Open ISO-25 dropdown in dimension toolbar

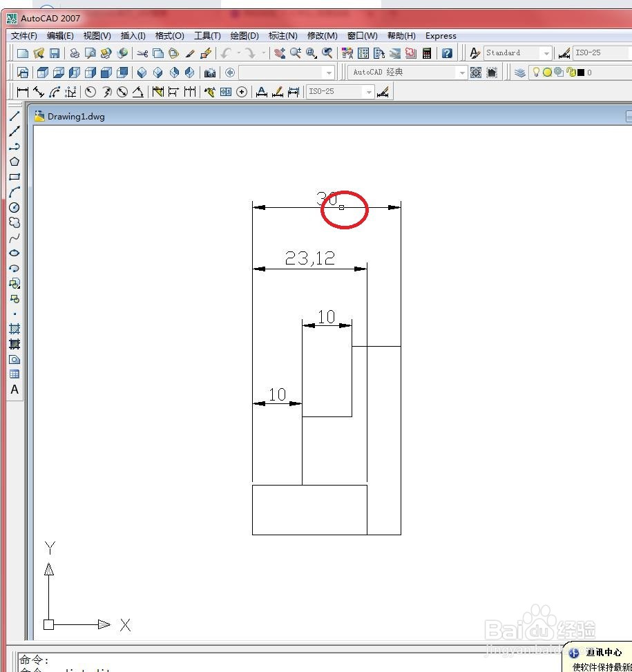[x=340, y=92]
